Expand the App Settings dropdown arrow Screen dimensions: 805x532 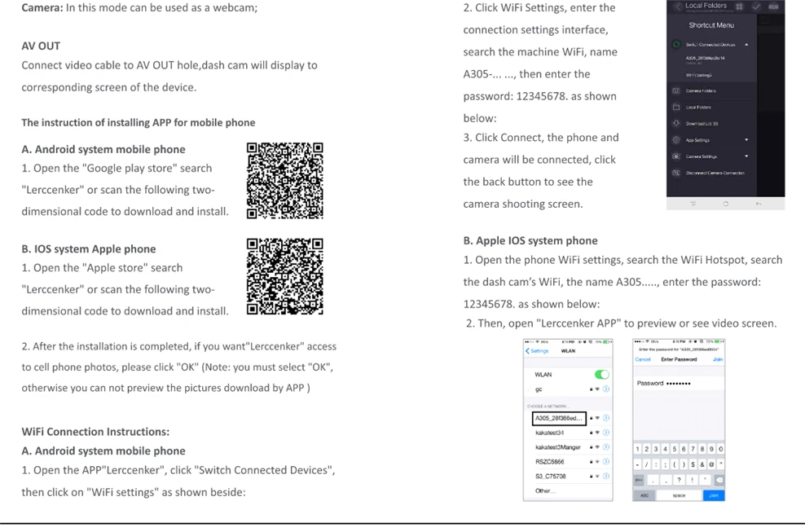point(746,139)
